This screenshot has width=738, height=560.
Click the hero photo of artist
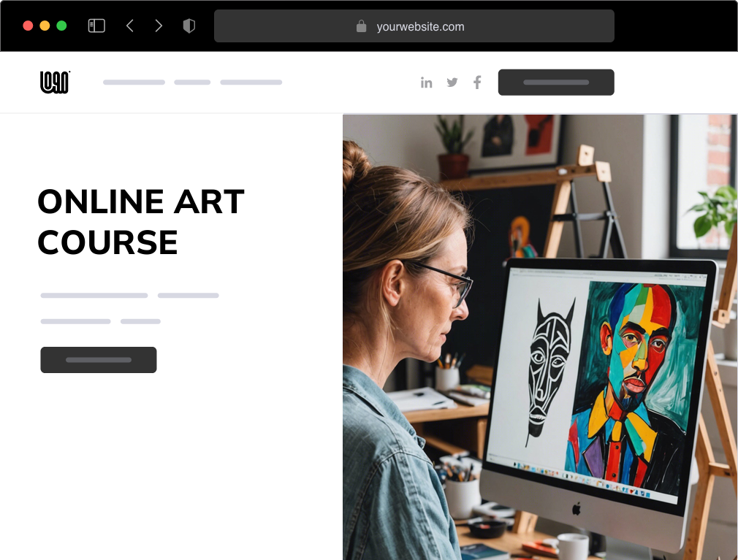click(540, 337)
